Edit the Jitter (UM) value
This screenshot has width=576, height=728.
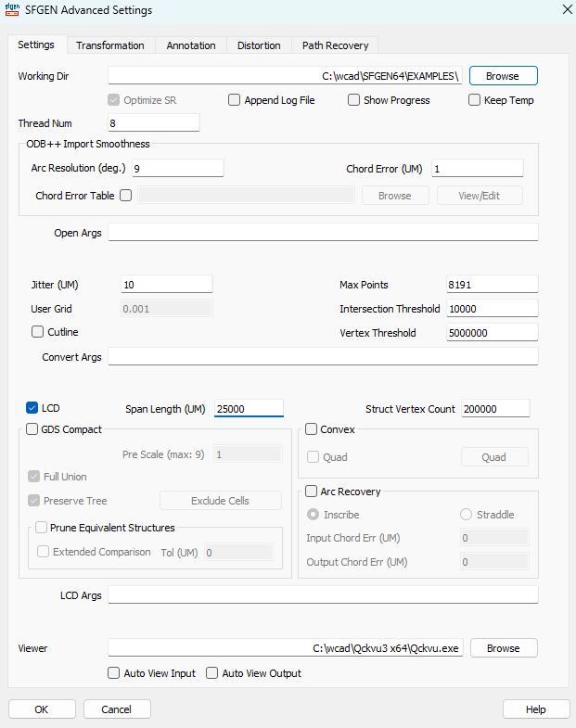[x=166, y=284]
